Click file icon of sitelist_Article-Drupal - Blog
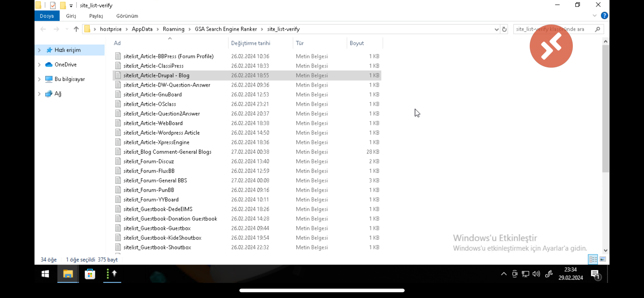Viewport: 644px width, 298px height. [118, 75]
